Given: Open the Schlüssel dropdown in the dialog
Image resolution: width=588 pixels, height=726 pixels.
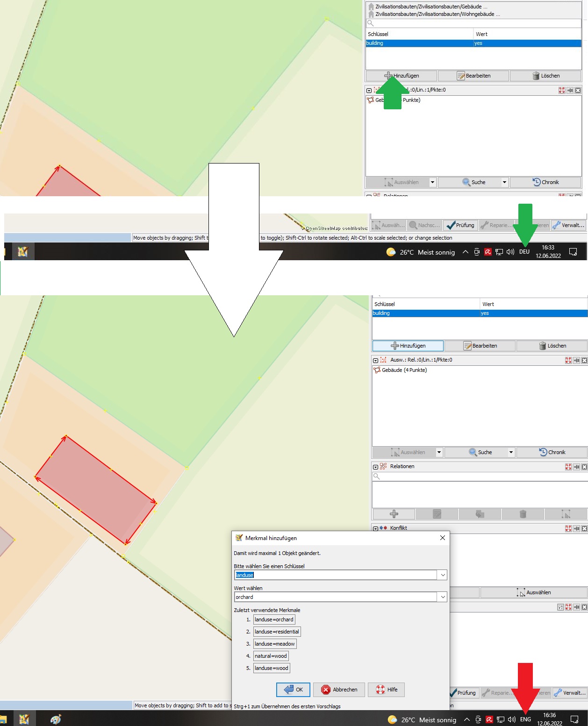Looking at the screenshot, I should click(x=442, y=575).
